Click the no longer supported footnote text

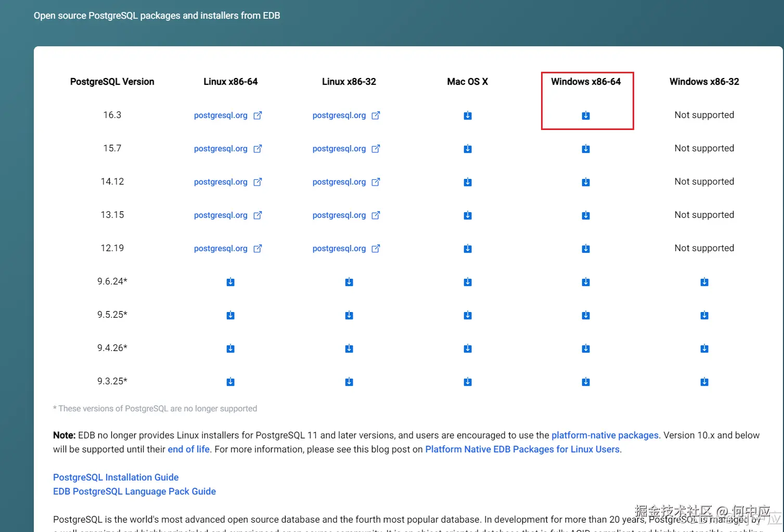click(155, 409)
